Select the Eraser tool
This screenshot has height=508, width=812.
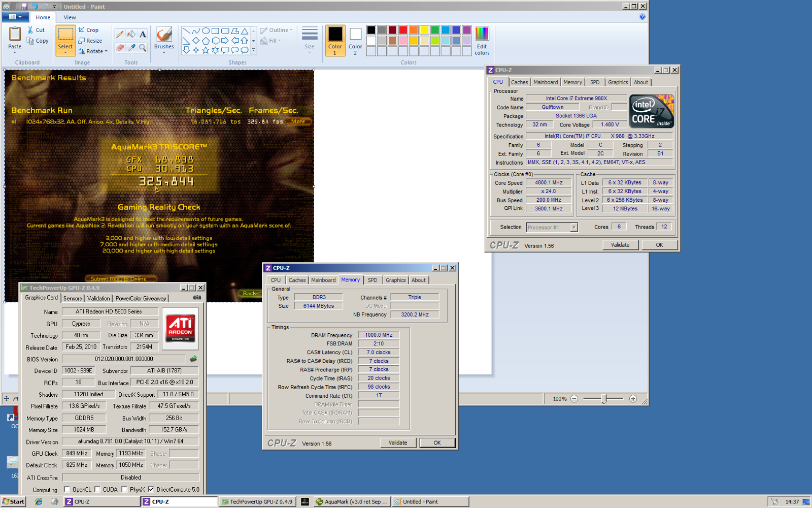click(120, 48)
